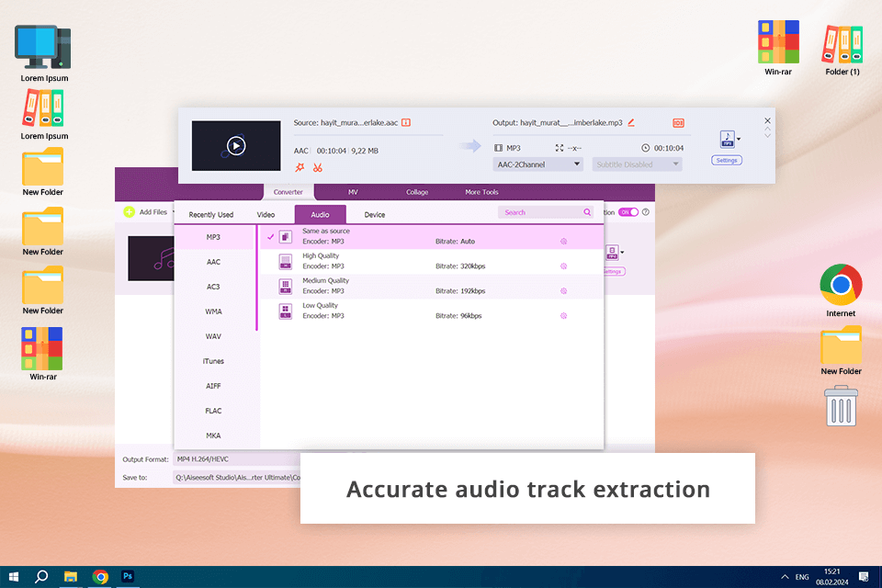This screenshot has width=882, height=588.
Task: Switch to the Converter tab
Action: [288, 192]
